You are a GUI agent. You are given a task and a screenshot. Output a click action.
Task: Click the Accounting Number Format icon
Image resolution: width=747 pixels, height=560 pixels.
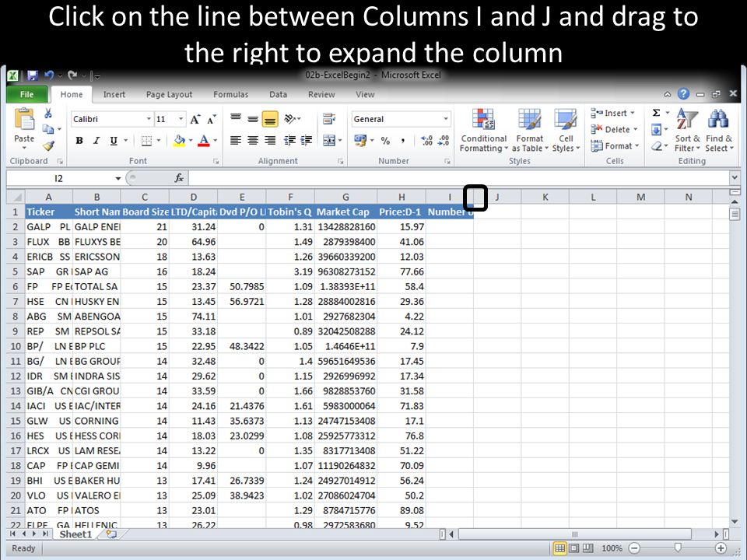[x=360, y=141]
